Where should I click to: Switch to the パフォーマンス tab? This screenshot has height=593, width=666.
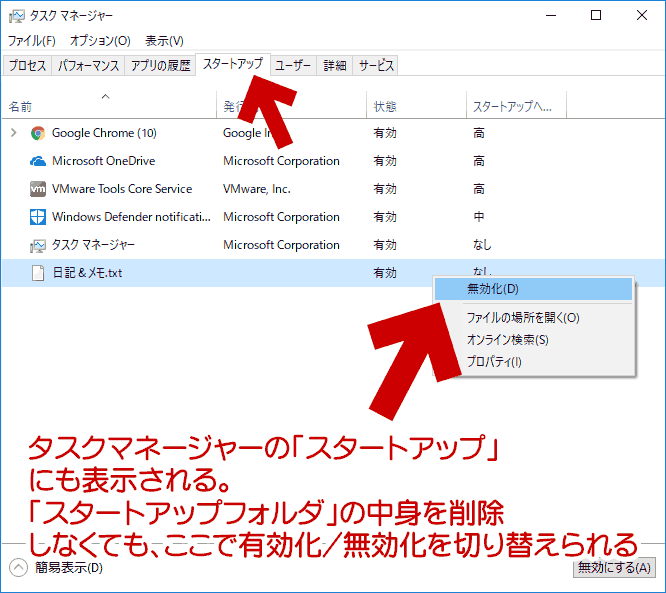coord(89,66)
